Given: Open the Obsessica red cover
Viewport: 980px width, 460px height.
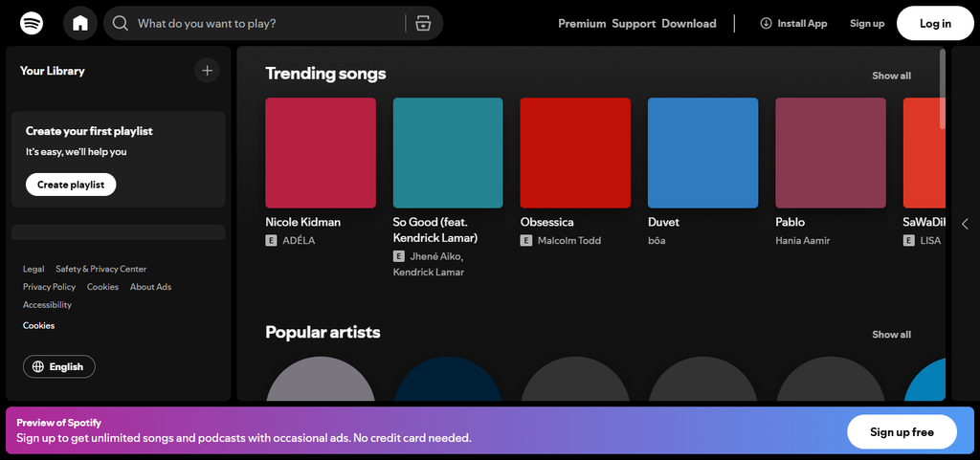Looking at the screenshot, I should (575, 153).
